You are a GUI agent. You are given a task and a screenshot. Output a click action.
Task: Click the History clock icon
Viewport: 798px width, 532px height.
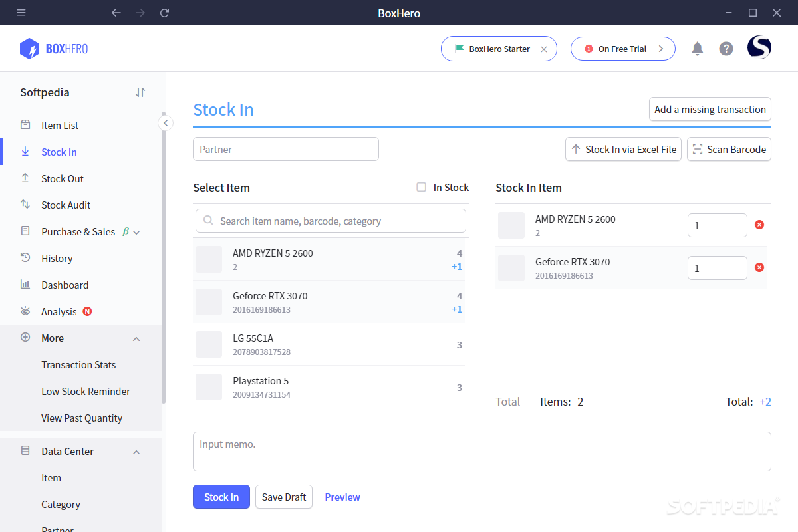point(25,258)
